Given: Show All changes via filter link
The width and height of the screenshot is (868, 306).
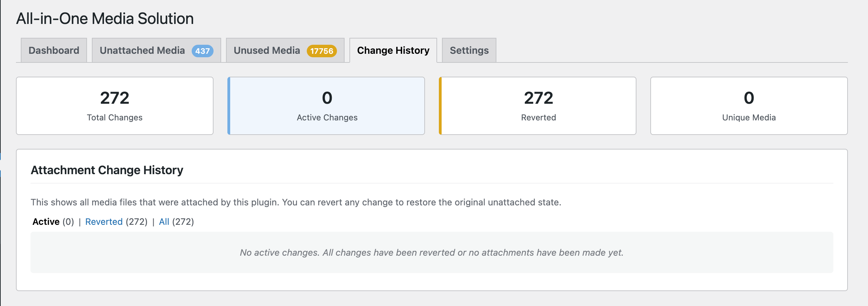Looking at the screenshot, I should (164, 222).
